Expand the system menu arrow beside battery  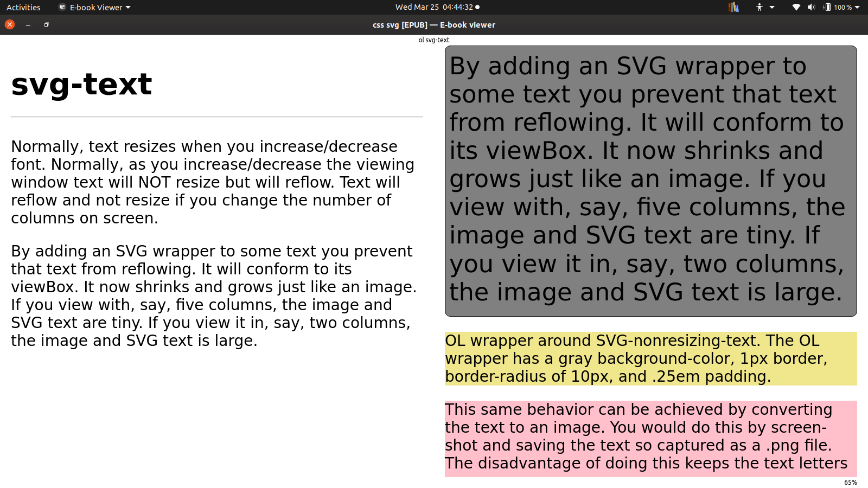pos(857,7)
